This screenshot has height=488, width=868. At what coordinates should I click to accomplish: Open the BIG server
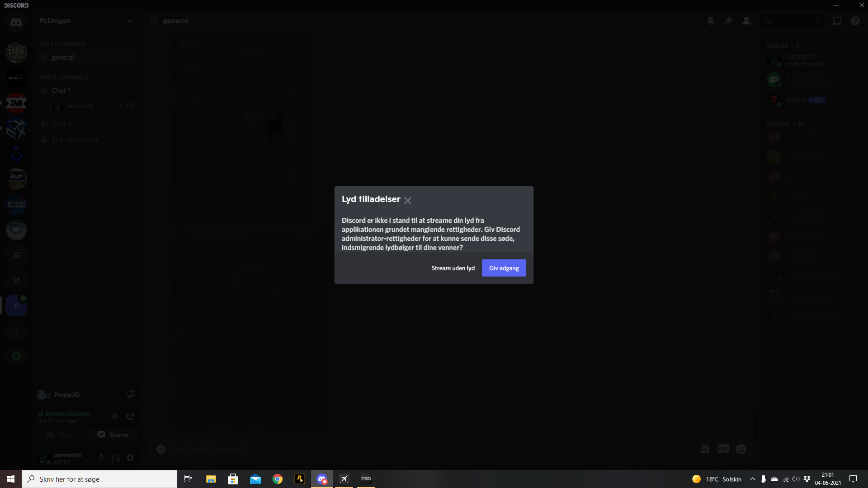click(16, 52)
